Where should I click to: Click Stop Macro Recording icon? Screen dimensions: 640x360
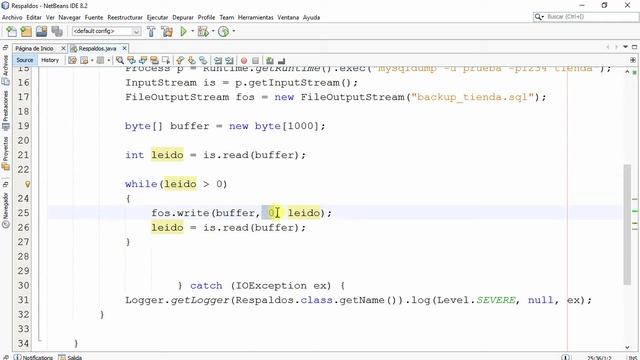click(x=255, y=60)
